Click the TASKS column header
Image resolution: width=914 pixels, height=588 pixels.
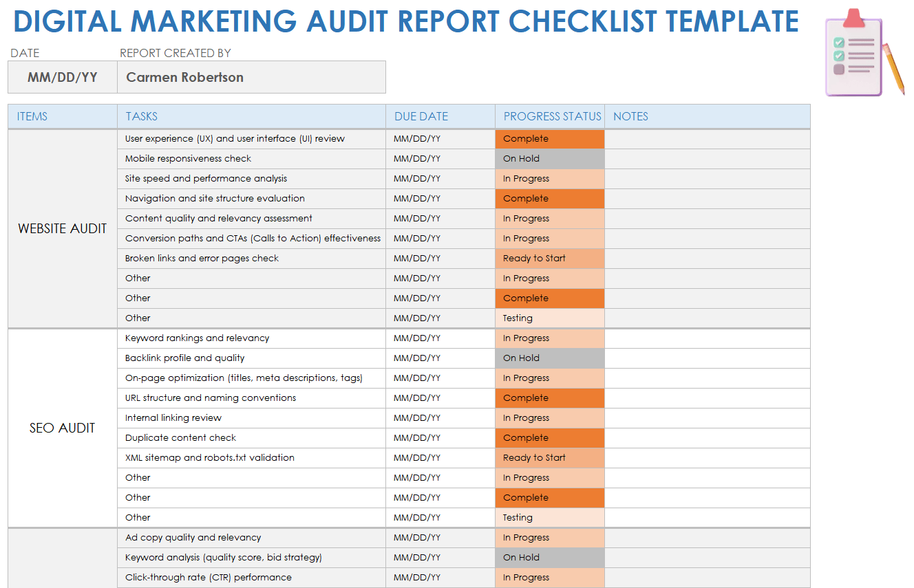[251, 116]
